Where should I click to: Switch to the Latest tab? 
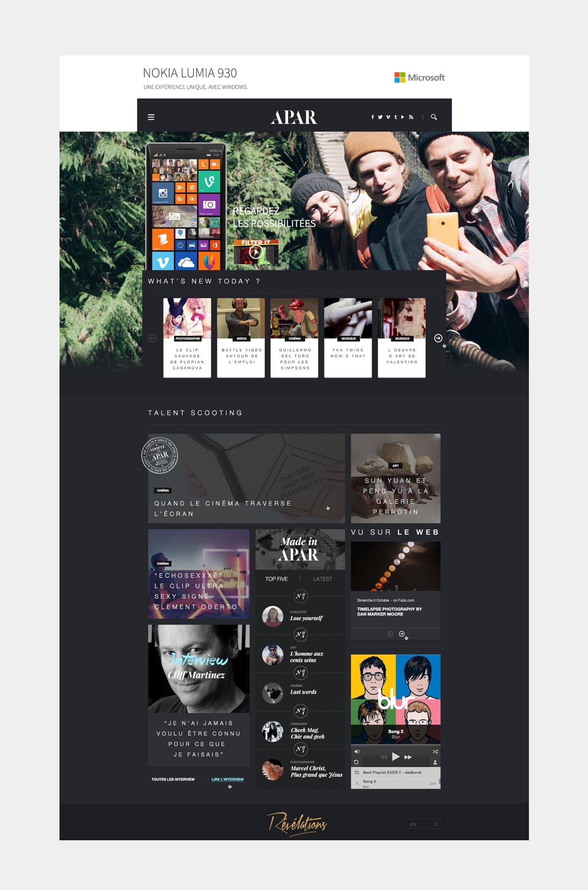pos(323,579)
